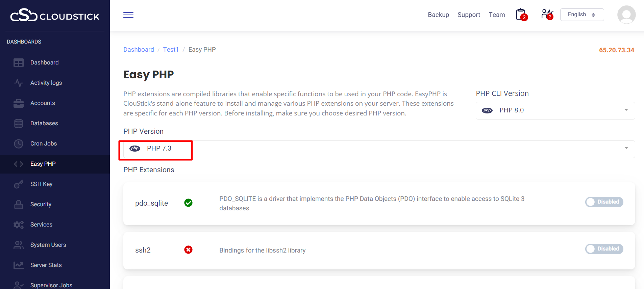Enable the ssh2 extension toggle
This screenshot has width=644, height=289.
[x=604, y=249]
